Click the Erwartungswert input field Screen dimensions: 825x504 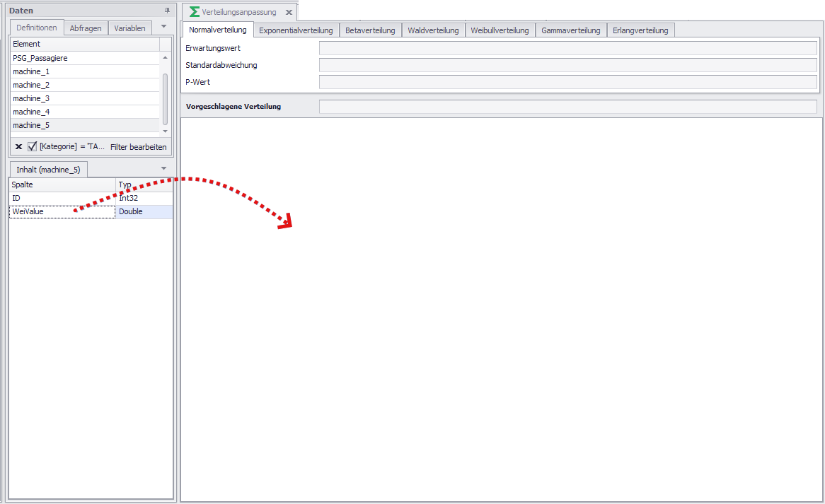point(567,48)
